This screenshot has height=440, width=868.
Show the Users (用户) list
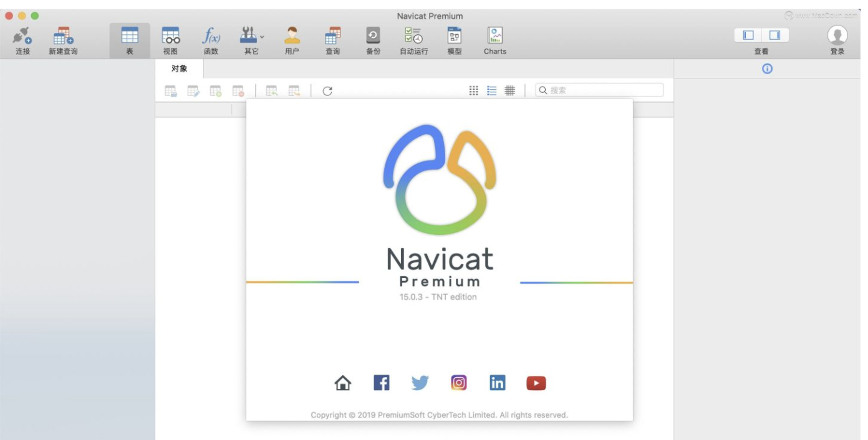click(292, 36)
